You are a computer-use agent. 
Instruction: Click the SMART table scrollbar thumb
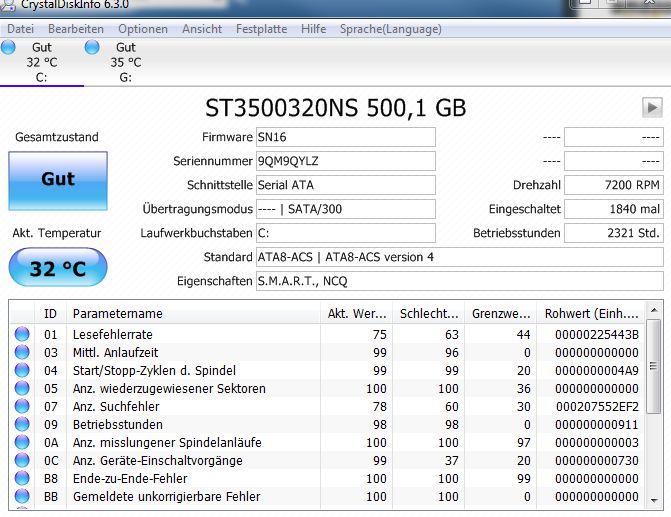[653, 366]
